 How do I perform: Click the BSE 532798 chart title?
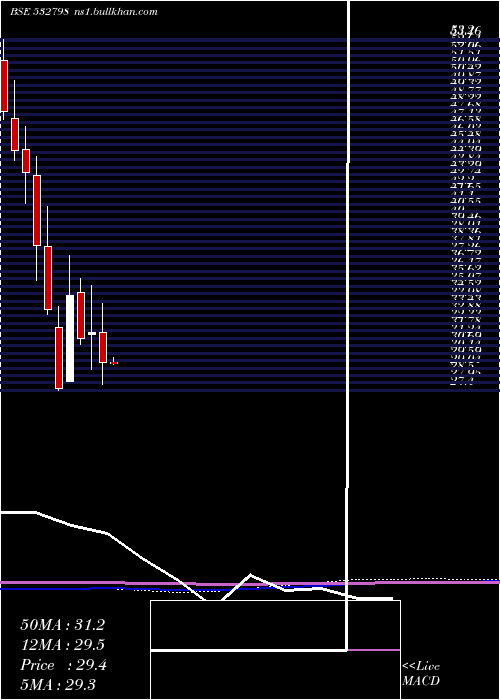[x=84, y=12]
